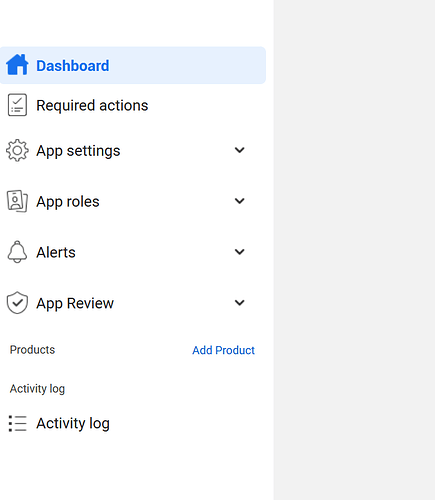The image size is (435, 500).
Task: Click the Activity log list icon
Action: pyautogui.click(x=17, y=423)
